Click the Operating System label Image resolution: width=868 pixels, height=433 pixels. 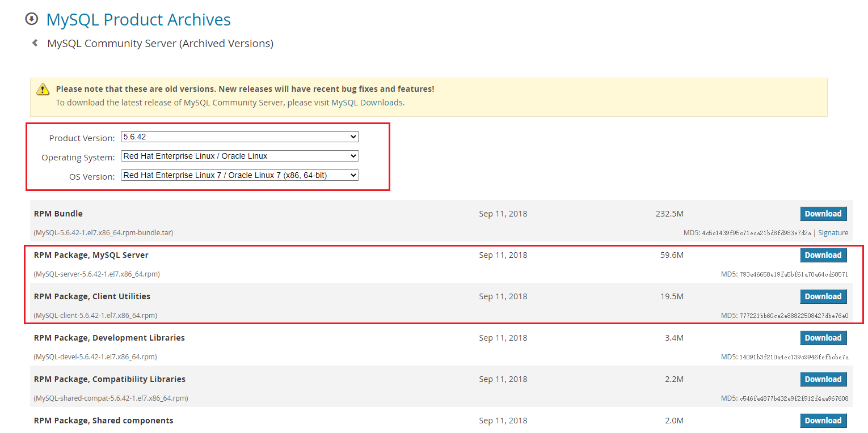pyautogui.click(x=78, y=157)
